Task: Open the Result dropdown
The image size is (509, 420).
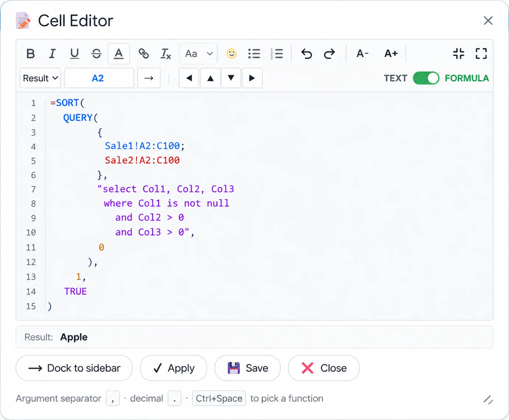Action: (40, 78)
